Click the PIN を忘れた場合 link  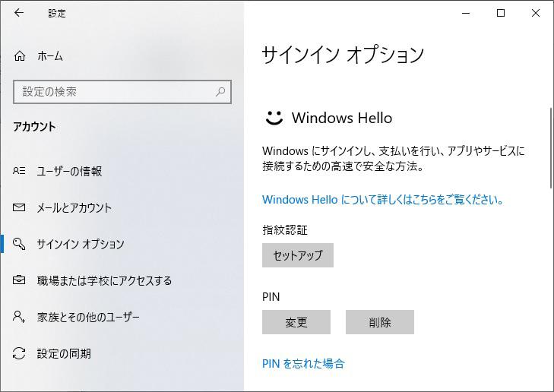pos(303,363)
